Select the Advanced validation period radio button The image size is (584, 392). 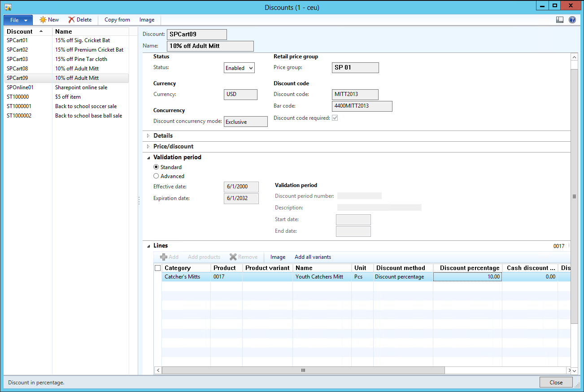click(156, 176)
